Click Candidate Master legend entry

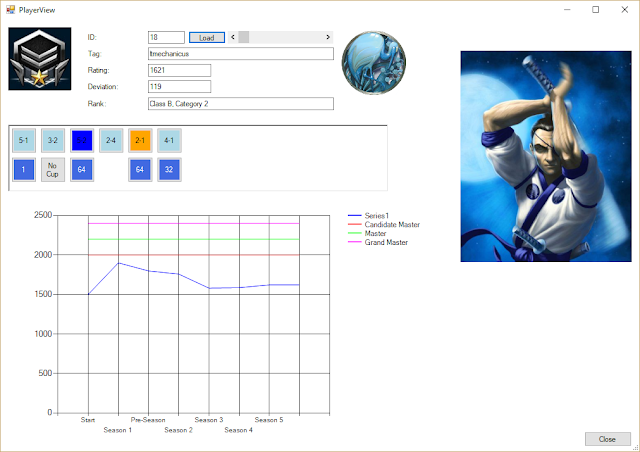click(x=384, y=225)
